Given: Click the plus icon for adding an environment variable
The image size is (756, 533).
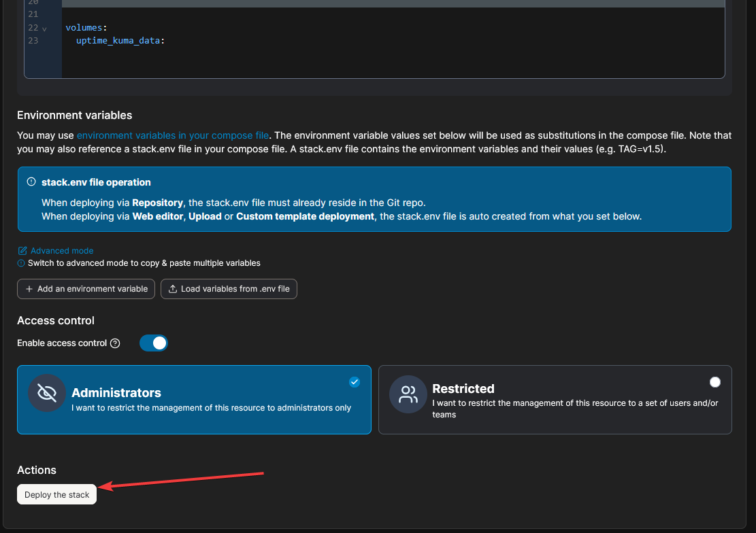Looking at the screenshot, I should 29,289.
